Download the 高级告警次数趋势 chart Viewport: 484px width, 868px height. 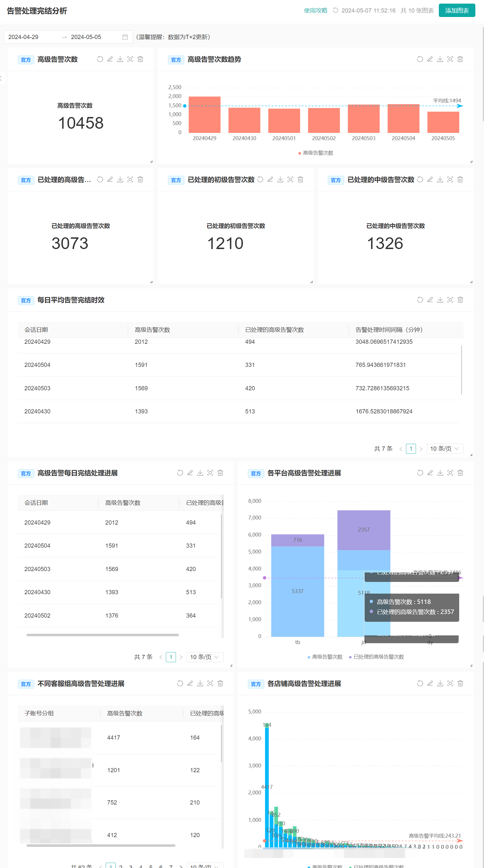(440, 59)
